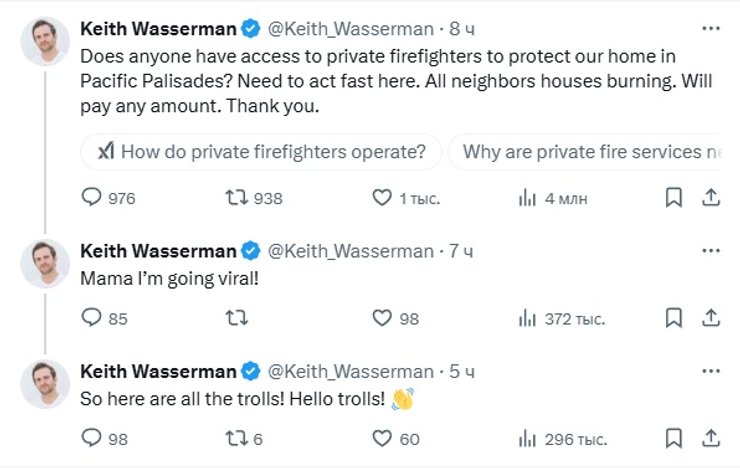Bookmark the private firefighters tweet
This screenshot has height=468, width=740.
[x=674, y=198]
